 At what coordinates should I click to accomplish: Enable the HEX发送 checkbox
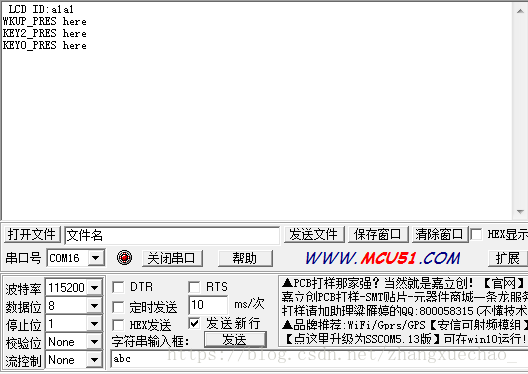tap(118, 325)
